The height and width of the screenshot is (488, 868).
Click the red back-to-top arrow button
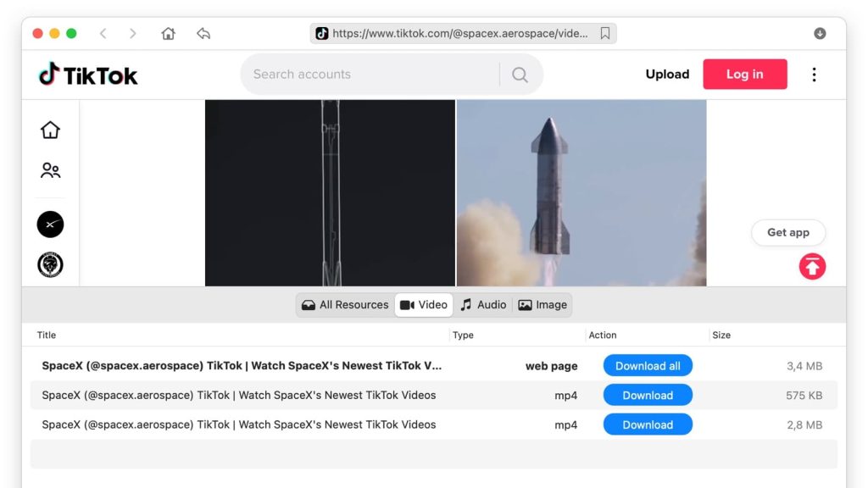pos(812,267)
